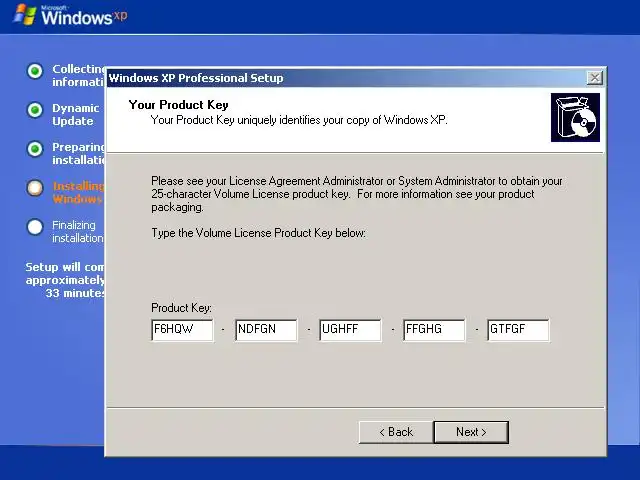Click the 33 minutes estimate text
The height and width of the screenshot is (480, 640).
[75, 293]
